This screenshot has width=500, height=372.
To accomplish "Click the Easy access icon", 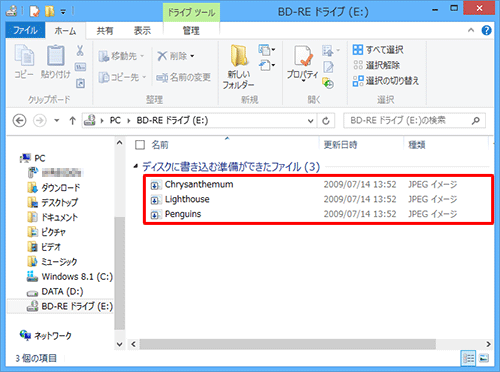I will click(267, 65).
